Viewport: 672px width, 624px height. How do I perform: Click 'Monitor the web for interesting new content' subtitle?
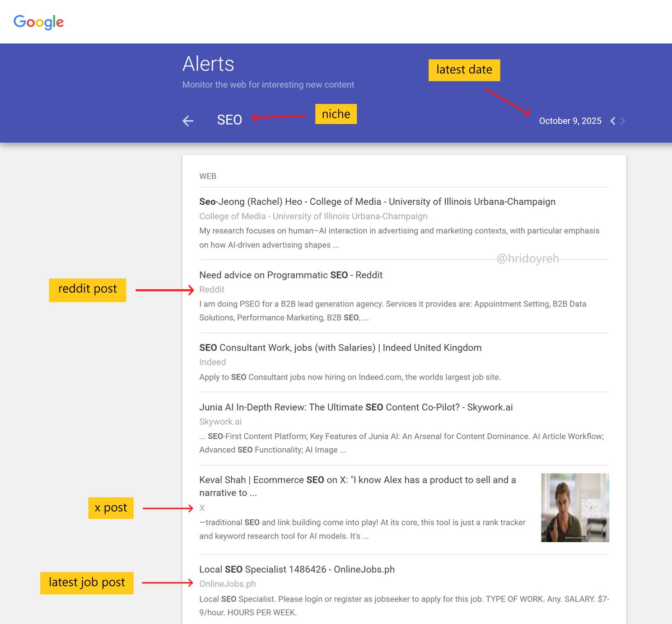click(268, 85)
